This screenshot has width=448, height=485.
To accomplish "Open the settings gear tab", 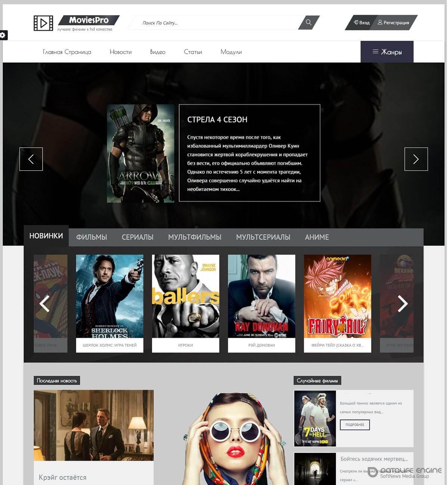I will (3, 35).
